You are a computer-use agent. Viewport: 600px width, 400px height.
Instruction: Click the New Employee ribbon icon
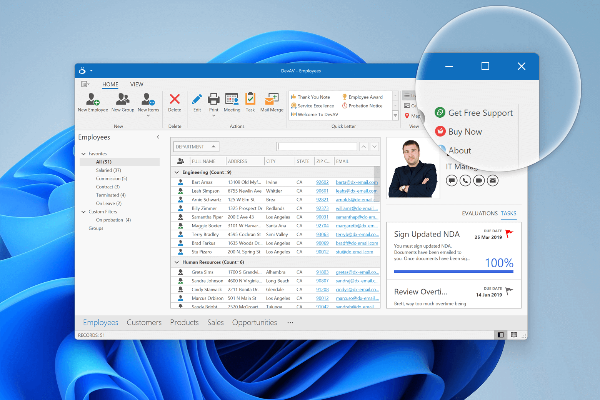92,100
